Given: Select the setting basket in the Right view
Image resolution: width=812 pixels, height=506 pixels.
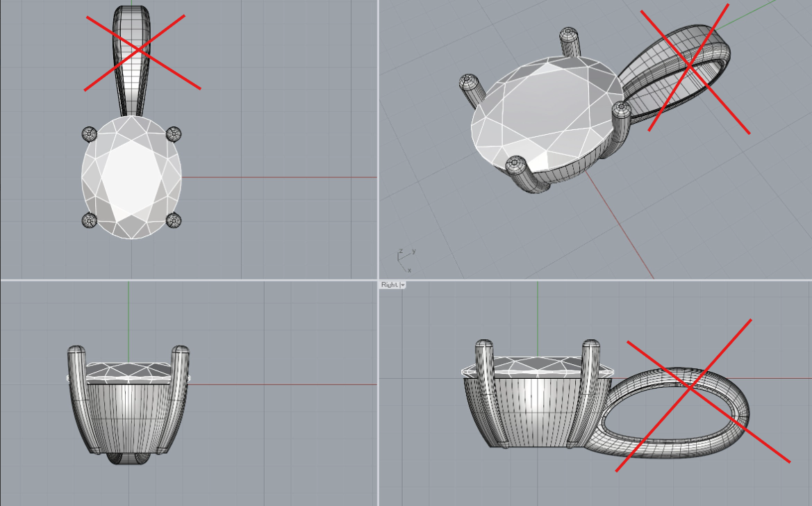Looking at the screenshot, I should [x=536, y=412].
